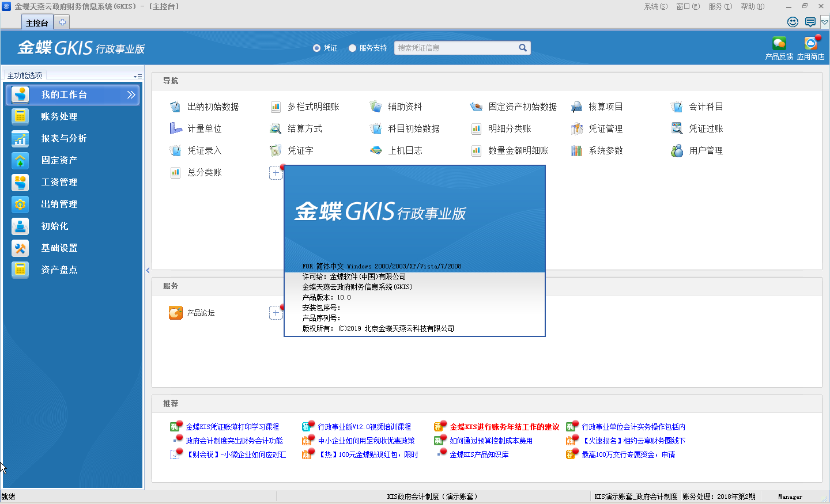Screen dimensions: 830x504
Task: Select 固定资产 in the sidebar
Action: (73, 160)
